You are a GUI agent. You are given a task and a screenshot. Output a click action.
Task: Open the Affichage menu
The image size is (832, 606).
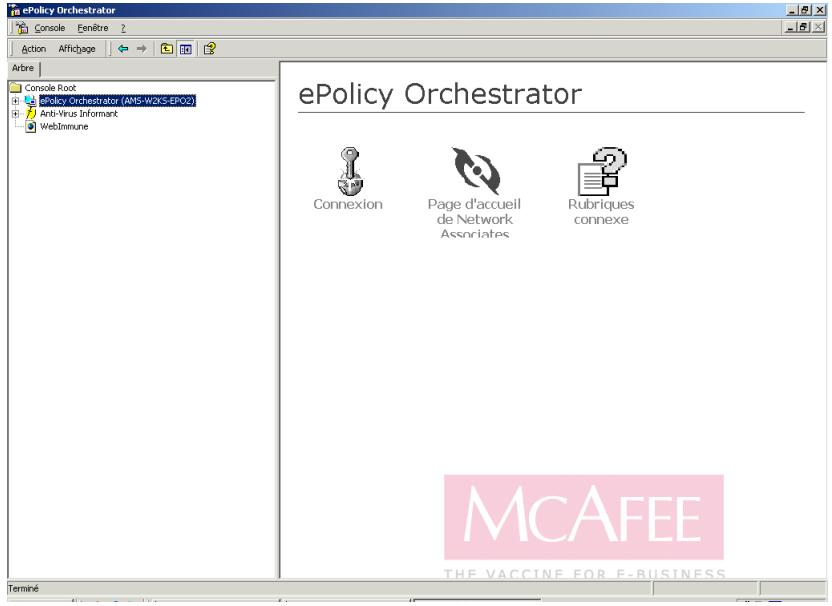[77, 49]
